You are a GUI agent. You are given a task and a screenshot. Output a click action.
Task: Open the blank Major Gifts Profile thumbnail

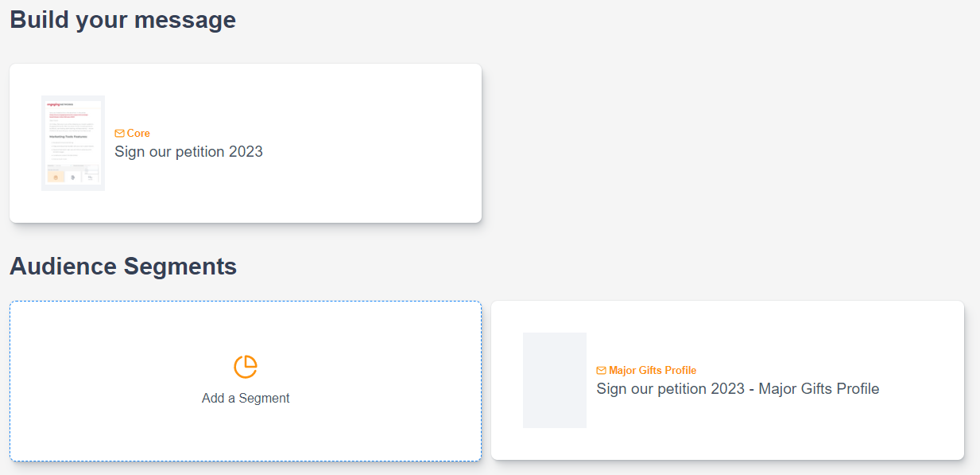pyautogui.click(x=555, y=380)
